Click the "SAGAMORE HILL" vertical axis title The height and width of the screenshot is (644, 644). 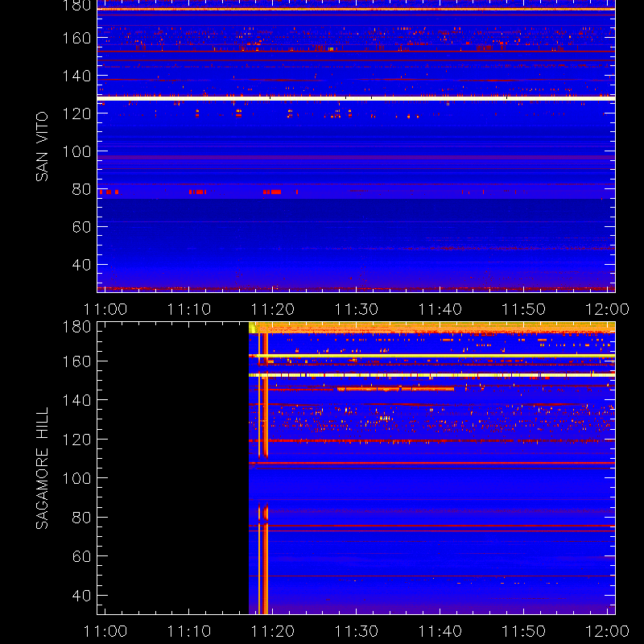(x=42, y=468)
